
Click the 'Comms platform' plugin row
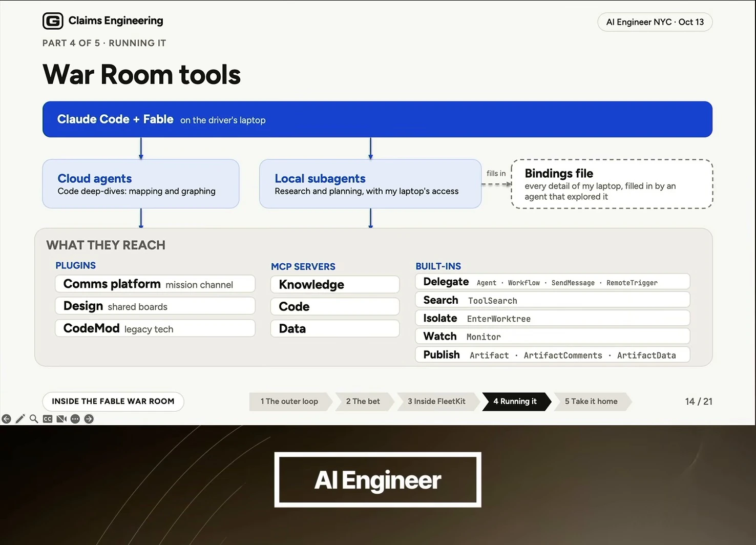click(x=155, y=284)
